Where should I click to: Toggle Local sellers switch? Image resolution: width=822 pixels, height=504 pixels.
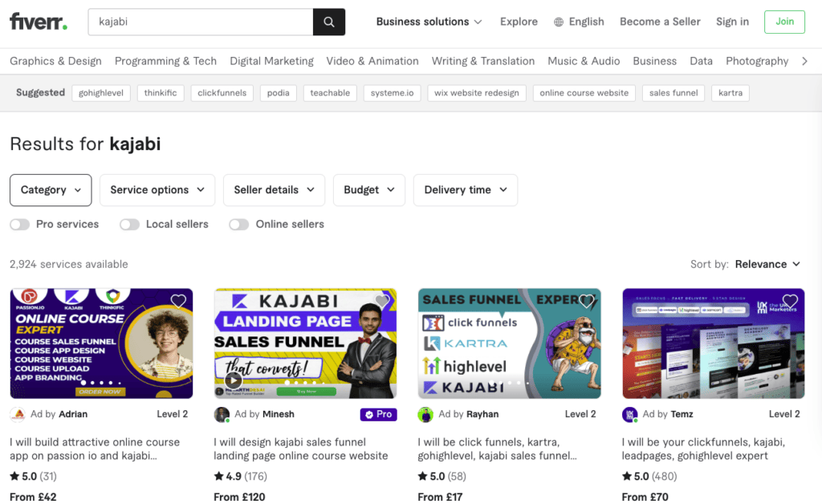pyautogui.click(x=129, y=224)
